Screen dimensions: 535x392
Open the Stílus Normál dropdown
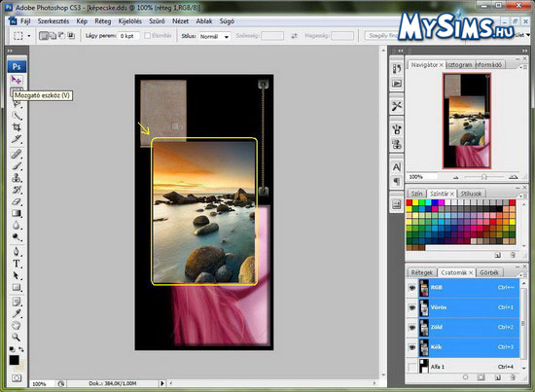[x=215, y=36]
